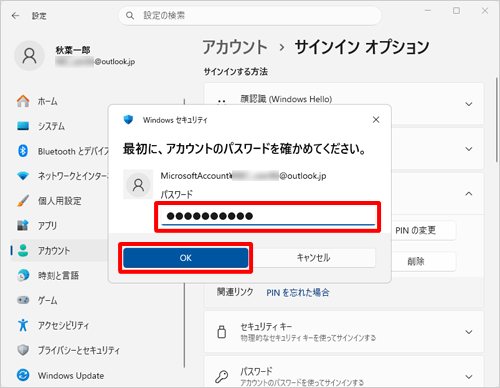This screenshot has height=388, width=500.
Task: Click the Windows Update sync icon
Action: pyautogui.click(x=23, y=375)
